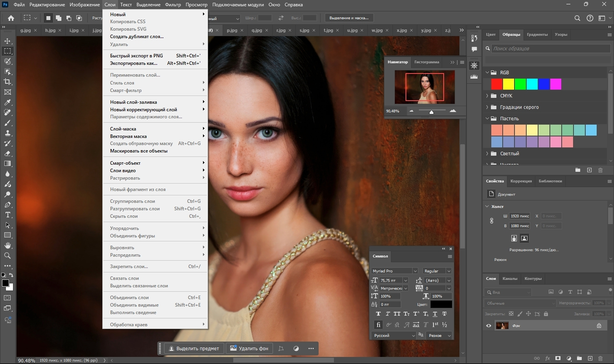Click the Home icon in options bar

tap(11, 18)
